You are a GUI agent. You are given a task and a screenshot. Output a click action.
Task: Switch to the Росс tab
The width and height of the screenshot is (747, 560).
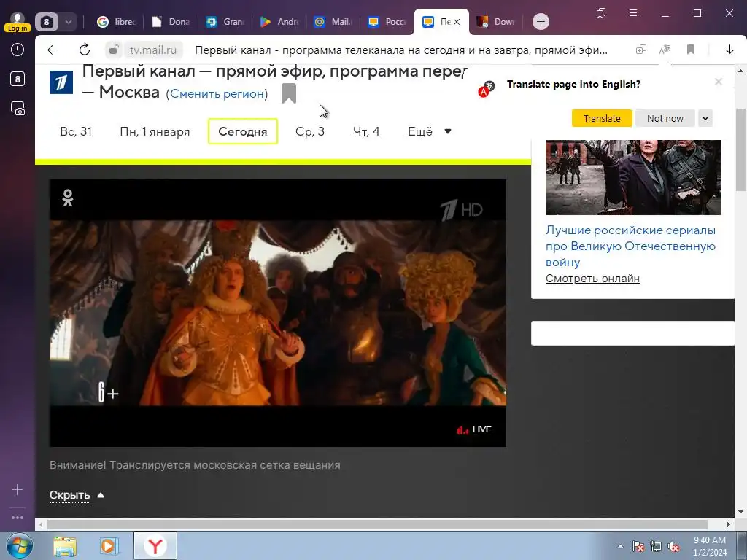[x=388, y=21]
